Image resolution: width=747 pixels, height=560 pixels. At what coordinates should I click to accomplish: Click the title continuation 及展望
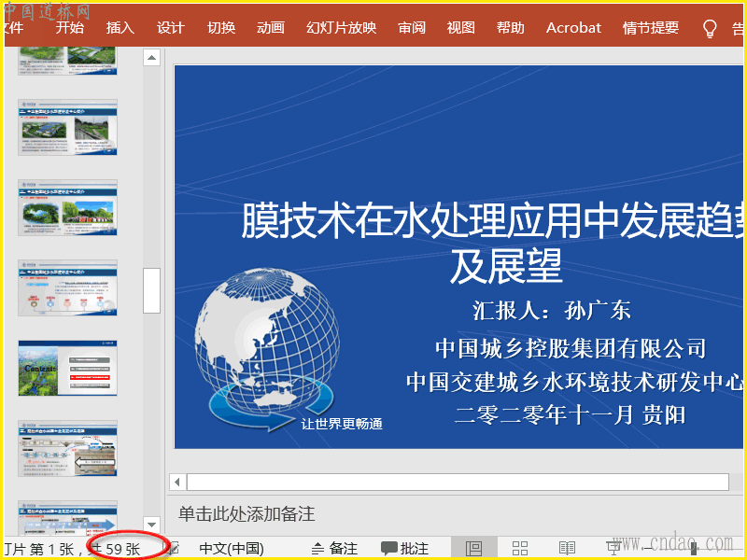[506, 266]
